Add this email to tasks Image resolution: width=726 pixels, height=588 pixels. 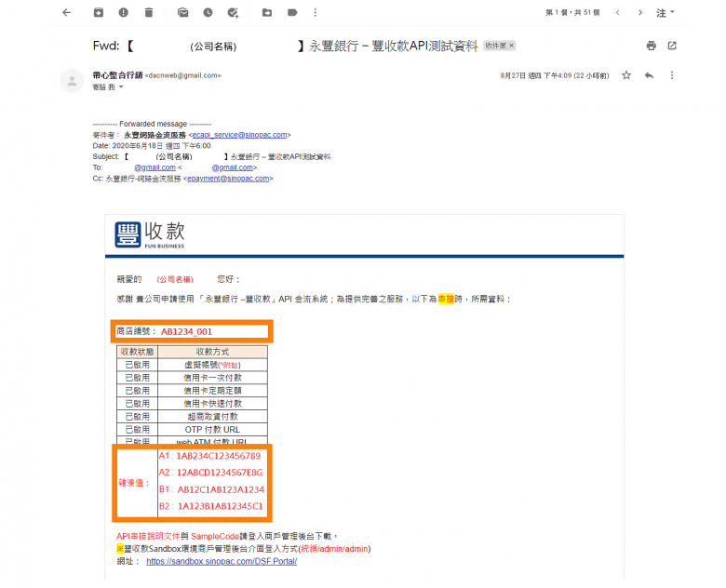click(x=233, y=12)
